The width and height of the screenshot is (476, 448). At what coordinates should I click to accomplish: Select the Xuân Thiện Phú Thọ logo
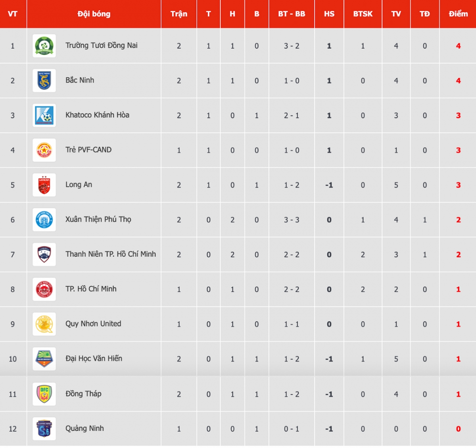point(44,220)
